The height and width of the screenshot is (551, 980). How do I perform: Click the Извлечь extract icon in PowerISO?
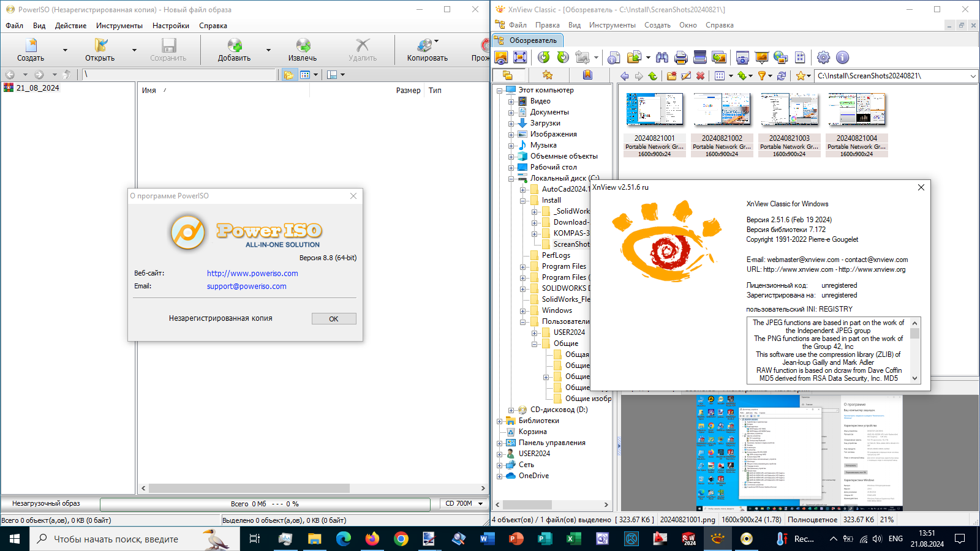[303, 45]
